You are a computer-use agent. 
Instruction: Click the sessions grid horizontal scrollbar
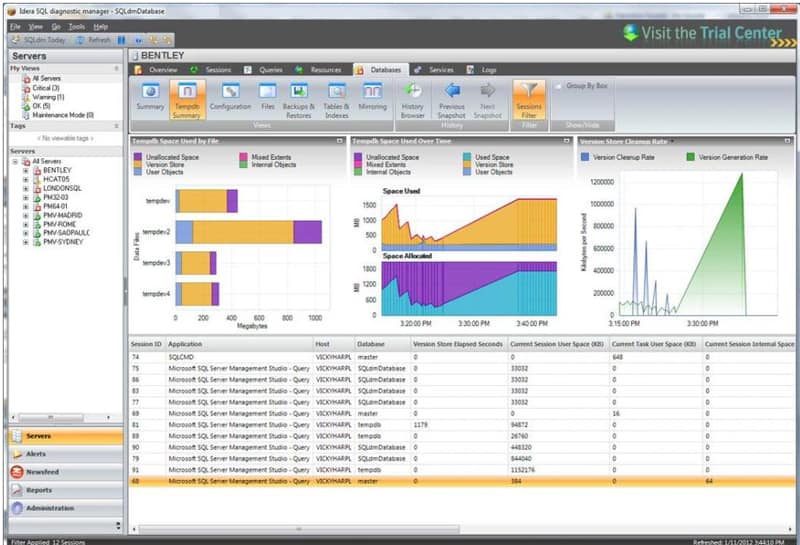click(x=299, y=529)
